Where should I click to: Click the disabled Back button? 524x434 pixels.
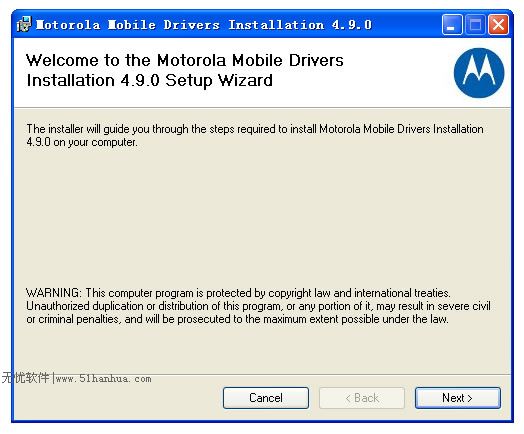[x=362, y=398]
